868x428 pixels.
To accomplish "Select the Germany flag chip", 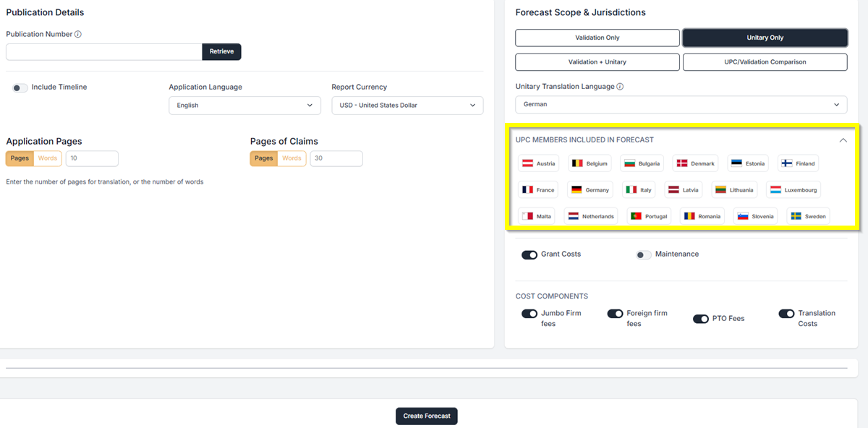I will click(x=590, y=190).
